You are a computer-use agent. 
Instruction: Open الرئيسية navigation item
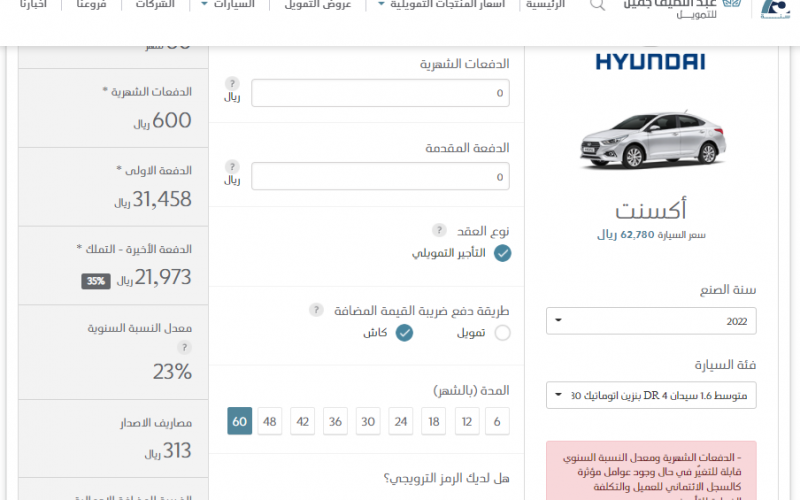pos(545,4)
